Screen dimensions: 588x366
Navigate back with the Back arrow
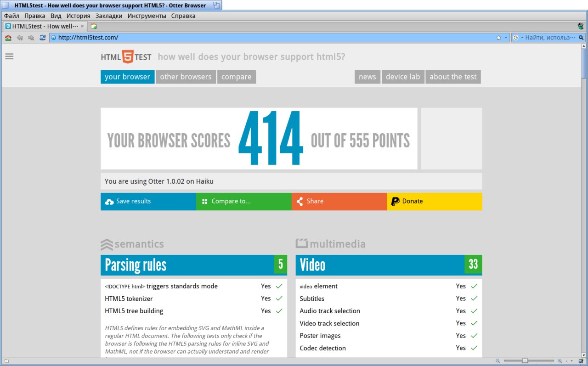coord(20,38)
